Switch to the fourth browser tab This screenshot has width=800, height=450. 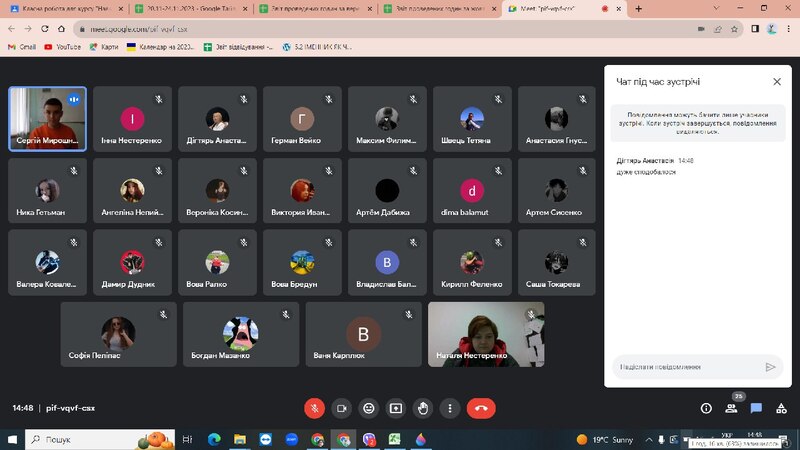click(x=440, y=9)
